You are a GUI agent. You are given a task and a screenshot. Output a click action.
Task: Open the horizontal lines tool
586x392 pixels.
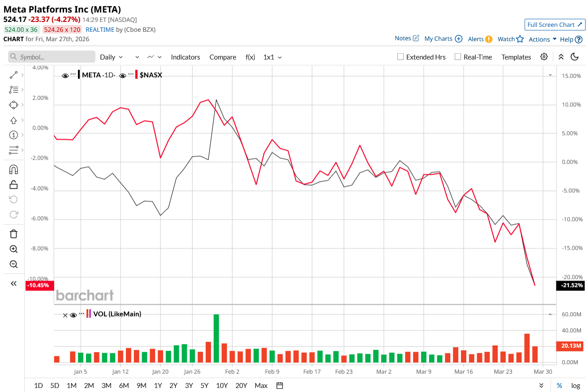[x=13, y=150]
